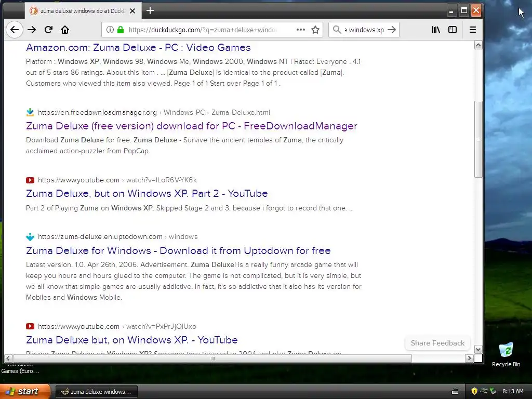Click the horizontal scrollbar thumb

pyautogui.click(x=212, y=358)
